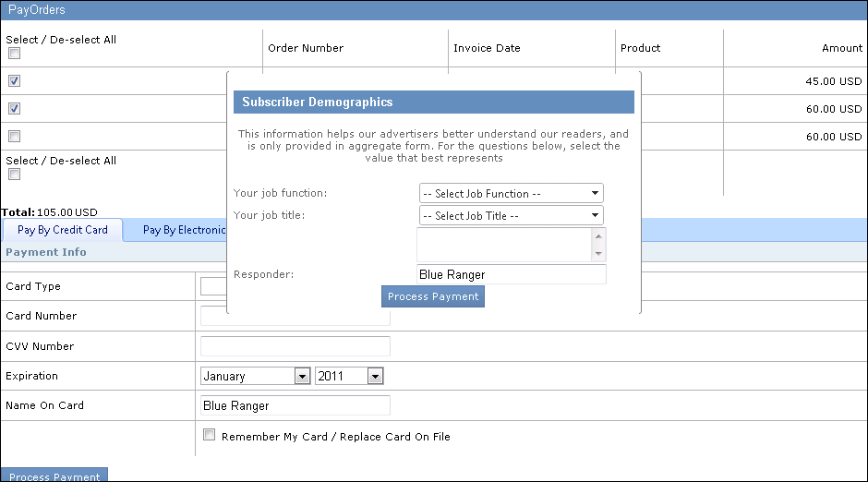Click the Your job function label
Viewport: 868px width, 482px height.
[280, 193]
